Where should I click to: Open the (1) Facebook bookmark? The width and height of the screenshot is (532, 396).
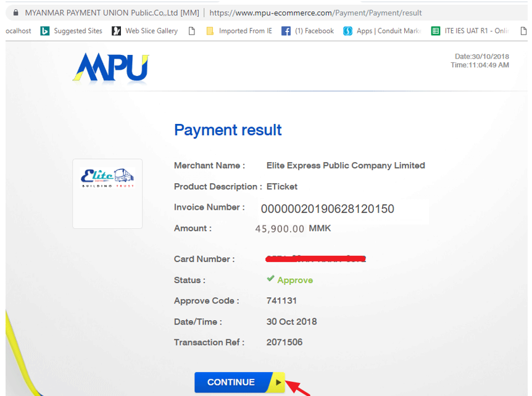(314, 30)
